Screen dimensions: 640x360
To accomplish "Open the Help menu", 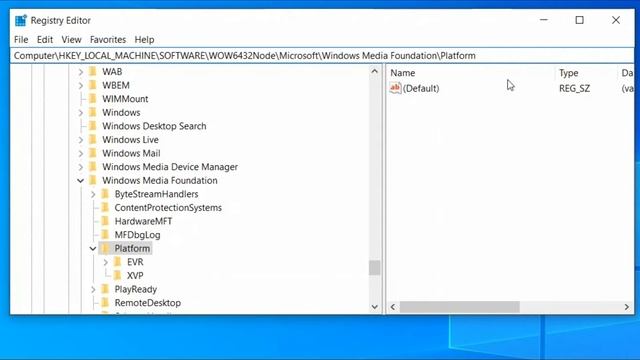I will tap(144, 40).
